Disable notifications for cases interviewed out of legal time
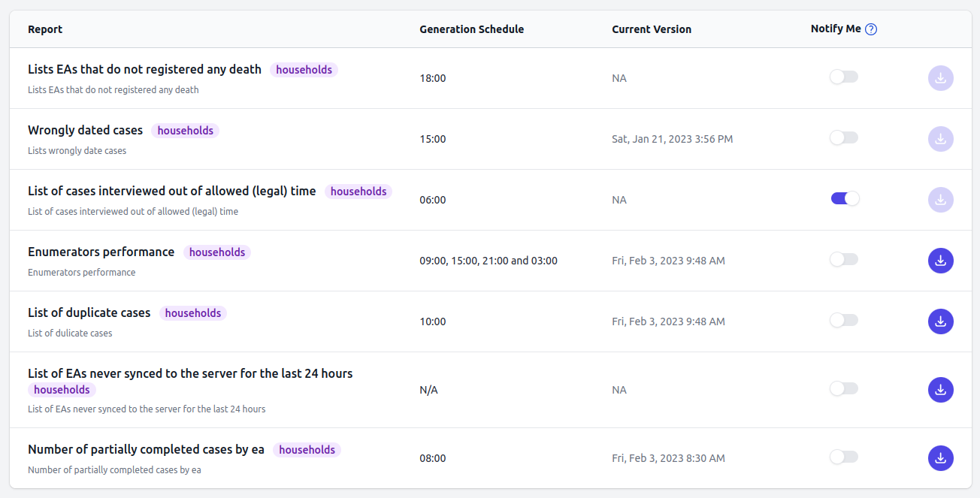The height and width of the screenshot is (498, 980). tap(845, 198)
